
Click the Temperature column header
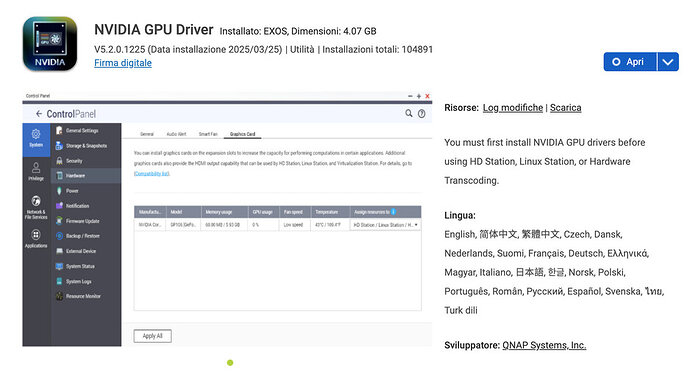(x=330, y=212)
